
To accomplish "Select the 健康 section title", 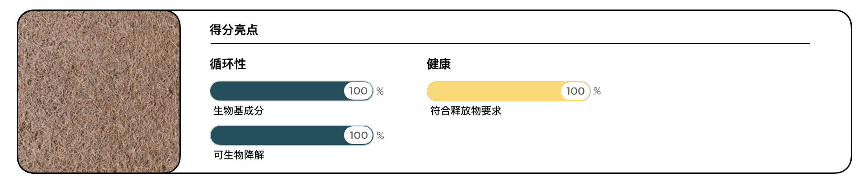I will coord(439,64).
